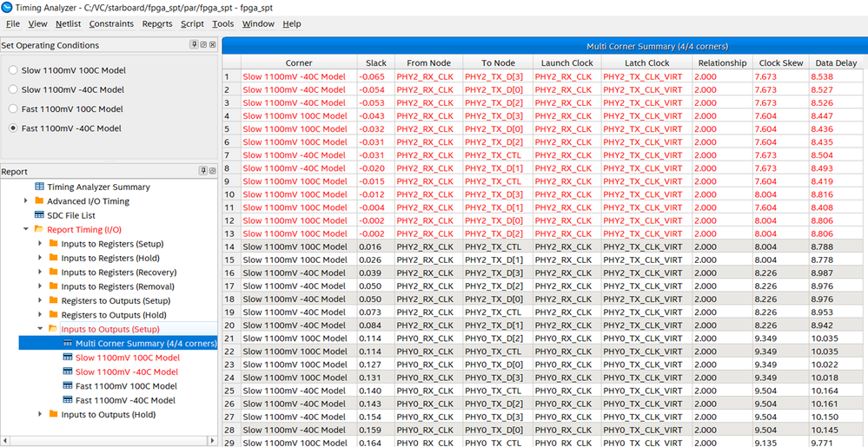Close the Set Operating Conditions panel

(212, 45)
